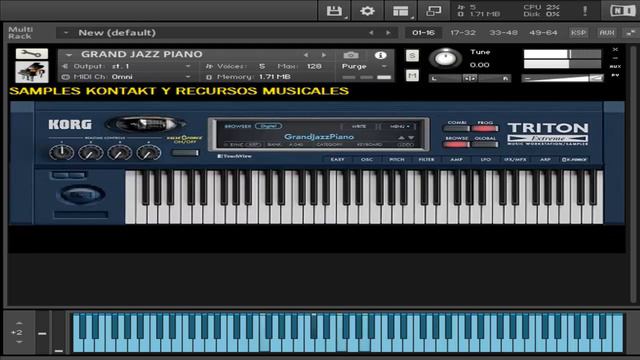Image resolution: width=640 pixels, height=360 pixels.
Task: Toggle the Digital browser filter in display
Action: click(x=268, y=126)
